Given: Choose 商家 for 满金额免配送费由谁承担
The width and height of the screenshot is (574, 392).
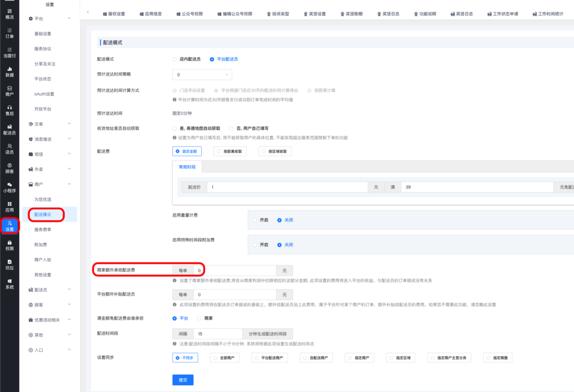Looking at the screenshot, I should (199, 318).
